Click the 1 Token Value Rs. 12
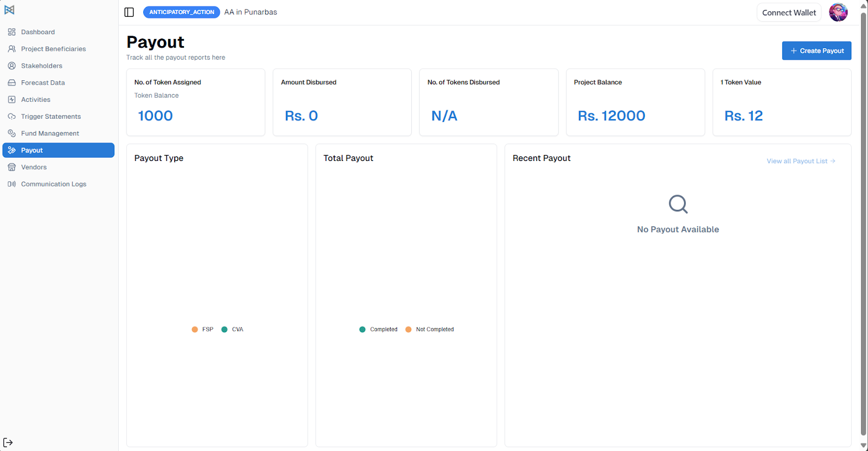Viewport: 868px width, 451px height. pyautogui.click(x=743, y=115)
